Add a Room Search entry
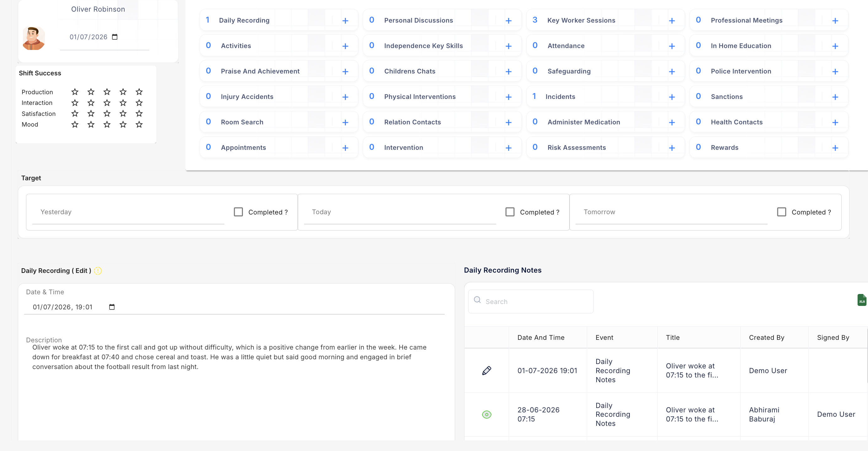 tap(345, 122)
